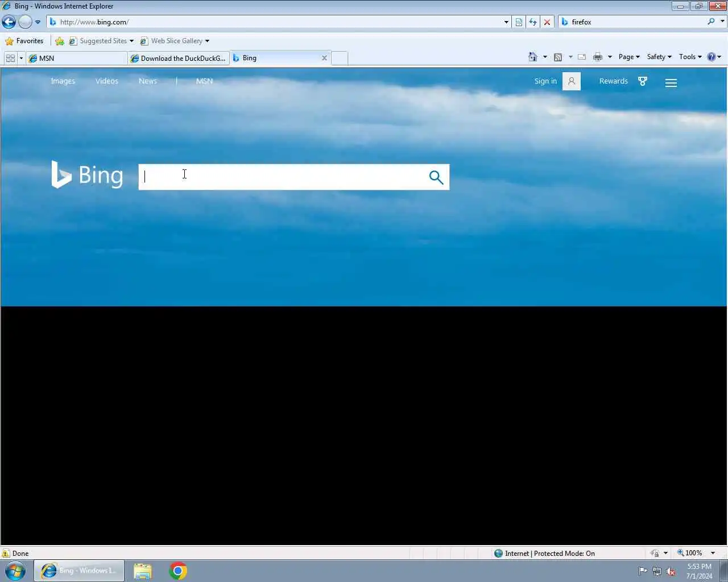Expand the Home button dropdown arrow
Viewport: 728px width, 582px height.
pyautogui.click(x=545, y=57)
